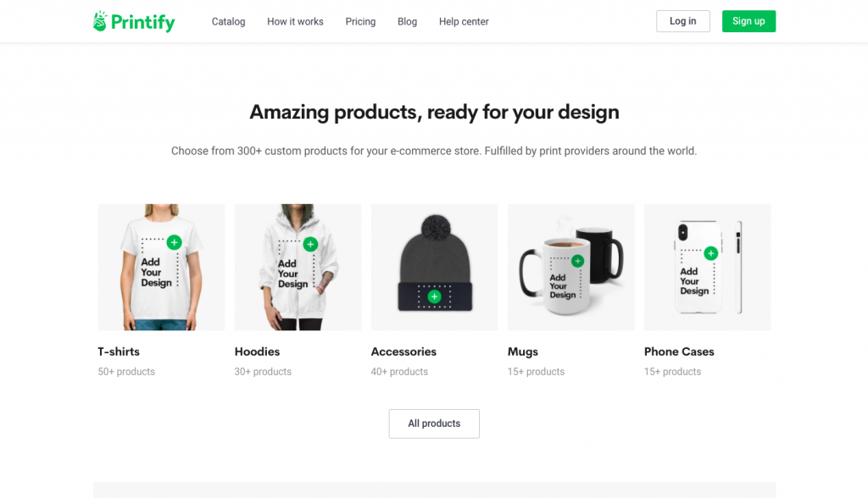Go to the Pricing page
This screenshot has height=498, width=868.
point(360,21)
